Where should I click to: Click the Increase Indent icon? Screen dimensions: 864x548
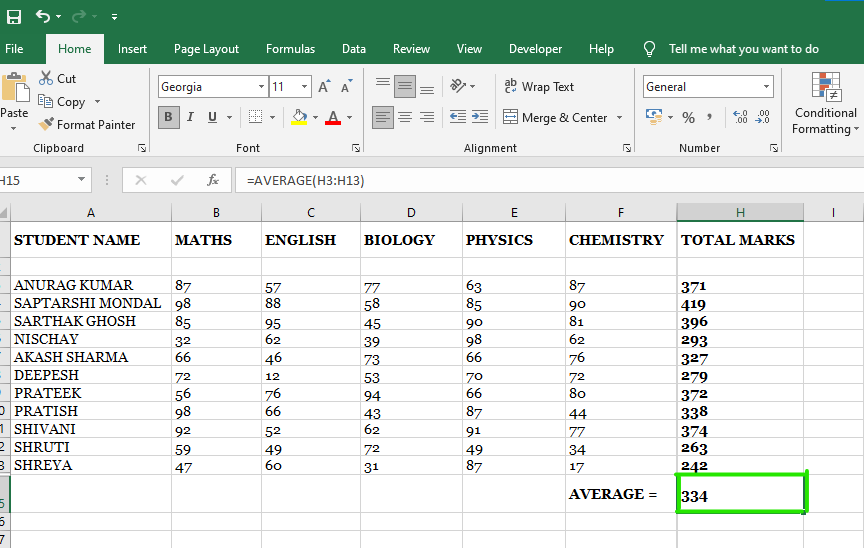pyautogui.click(x=482, y=117)
